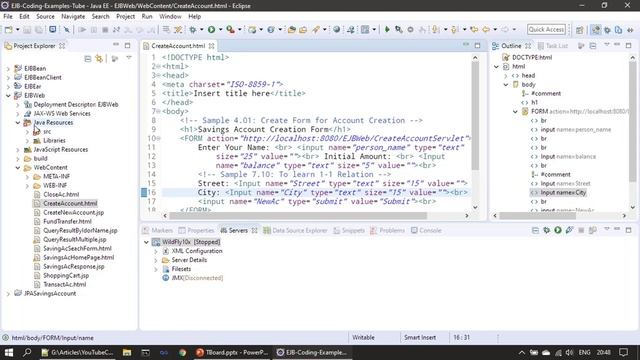Expand the WEB-INF folder

(x=27, y=186)
